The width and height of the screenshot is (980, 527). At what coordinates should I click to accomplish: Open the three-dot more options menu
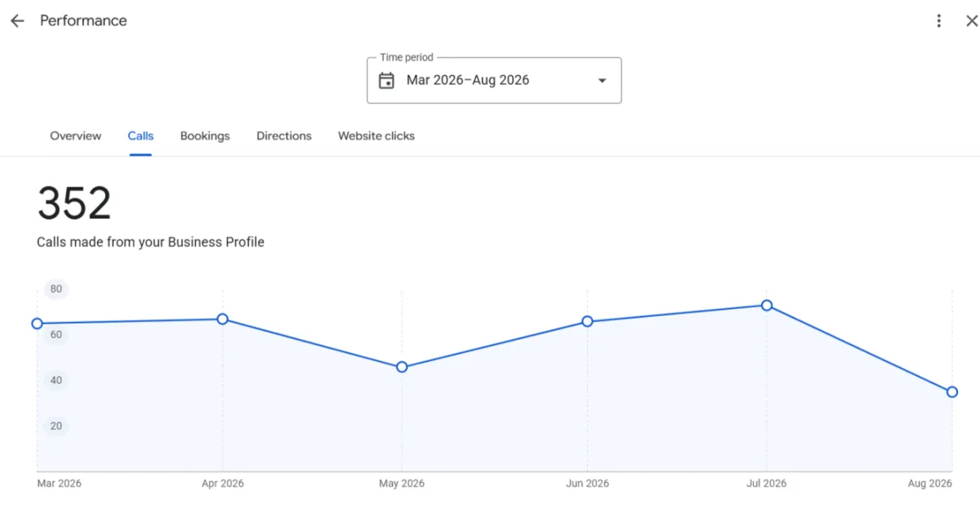(x=939, y=21)
